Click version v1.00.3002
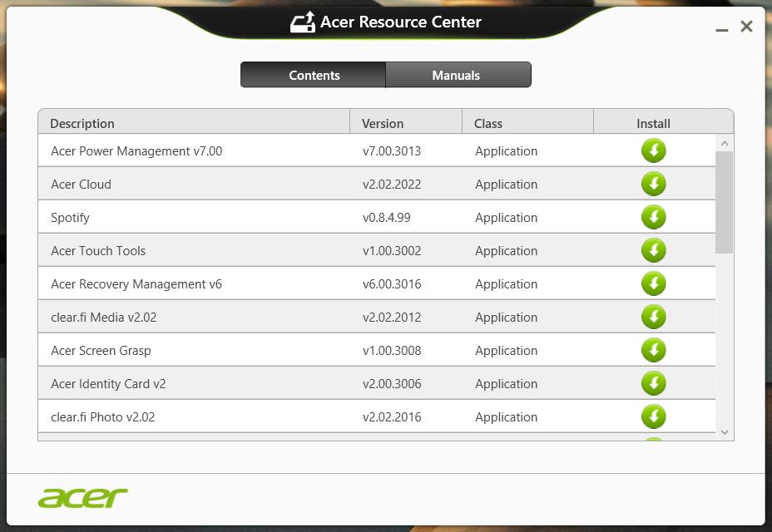This screenshot has width=772, height=532. 392,251
